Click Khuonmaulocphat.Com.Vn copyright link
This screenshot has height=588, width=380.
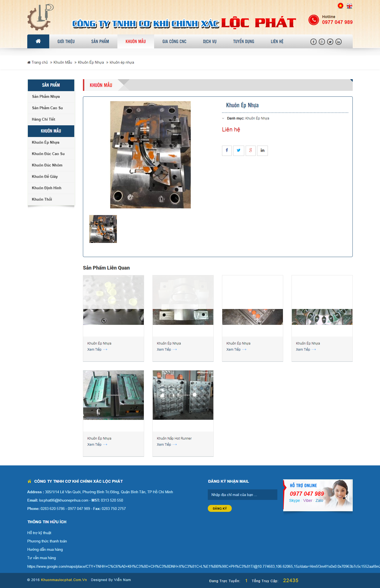pos(64,580)
